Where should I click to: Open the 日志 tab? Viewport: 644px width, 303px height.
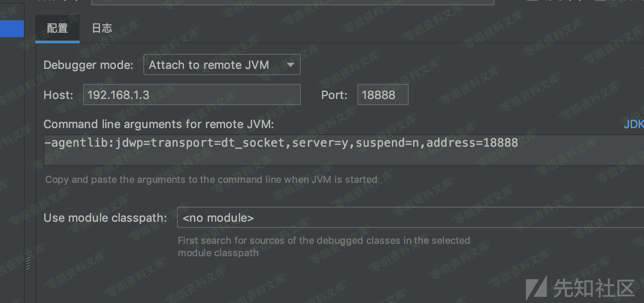[102, 29]
